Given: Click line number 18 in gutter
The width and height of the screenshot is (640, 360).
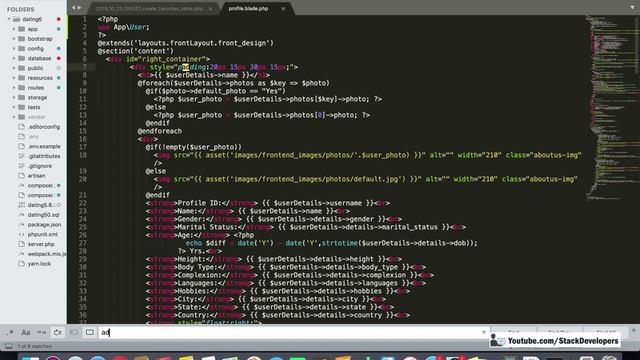Looking at the screenshot, I should 83,155.
